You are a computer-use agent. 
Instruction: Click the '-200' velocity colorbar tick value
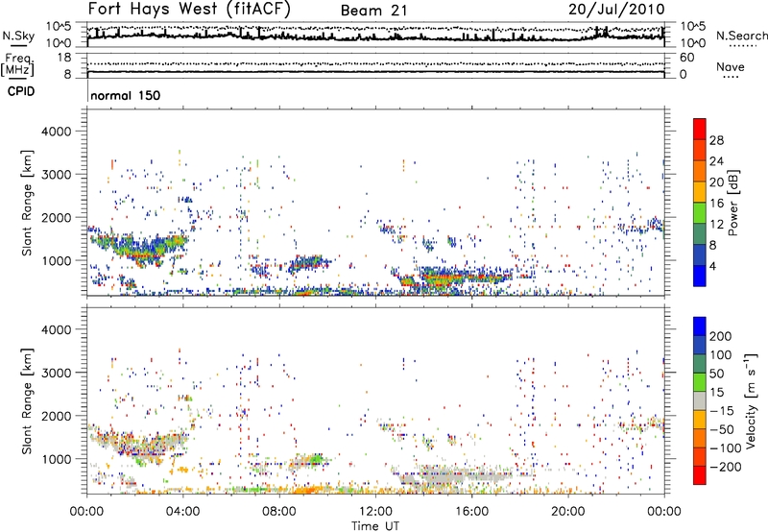click(726, 467)
